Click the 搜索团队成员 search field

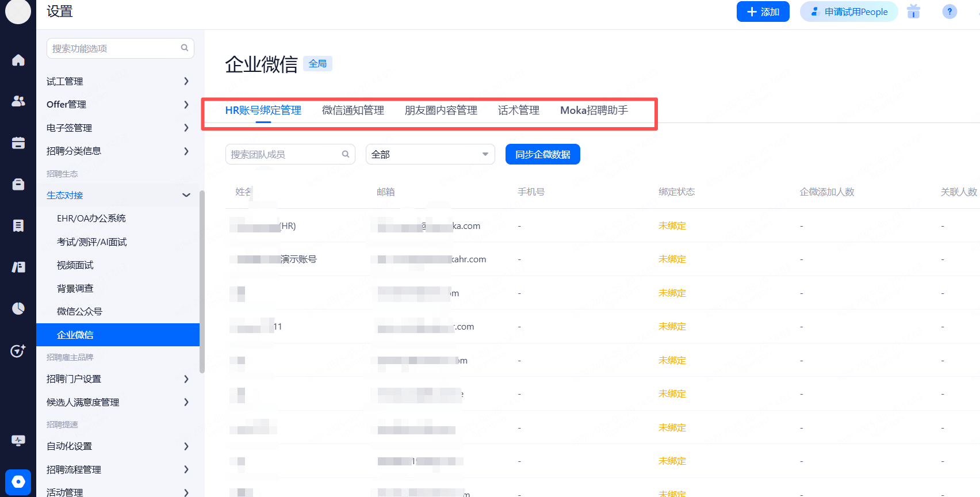click(285, 154)
